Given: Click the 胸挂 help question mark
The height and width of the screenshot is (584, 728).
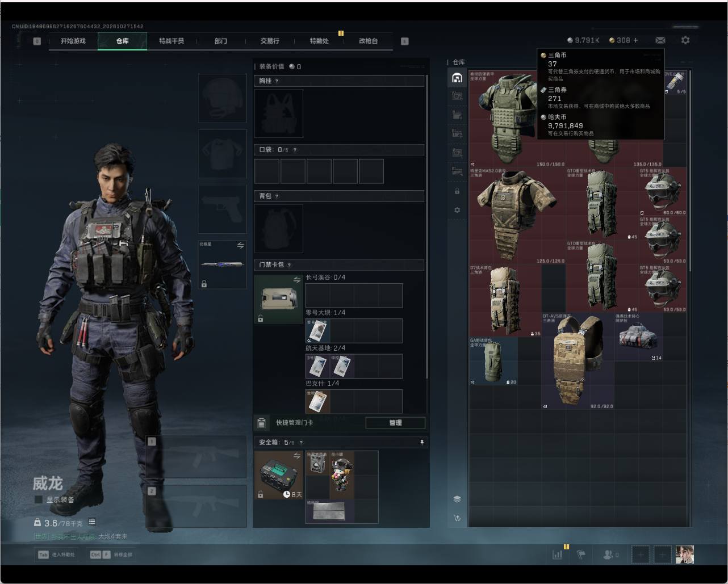Looking at the screenshot, I should coord(277,81).
